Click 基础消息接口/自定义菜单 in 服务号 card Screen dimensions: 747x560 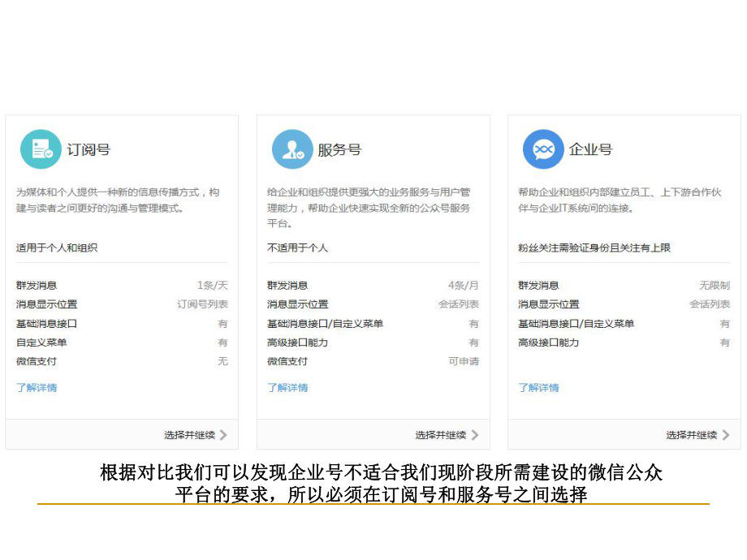point(326,324)
